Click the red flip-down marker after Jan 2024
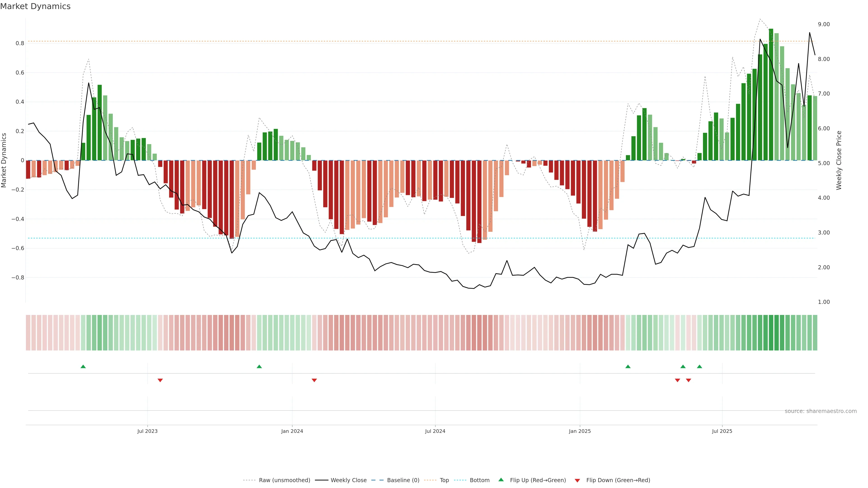This screenshot has width=868, height=488. 314,380
